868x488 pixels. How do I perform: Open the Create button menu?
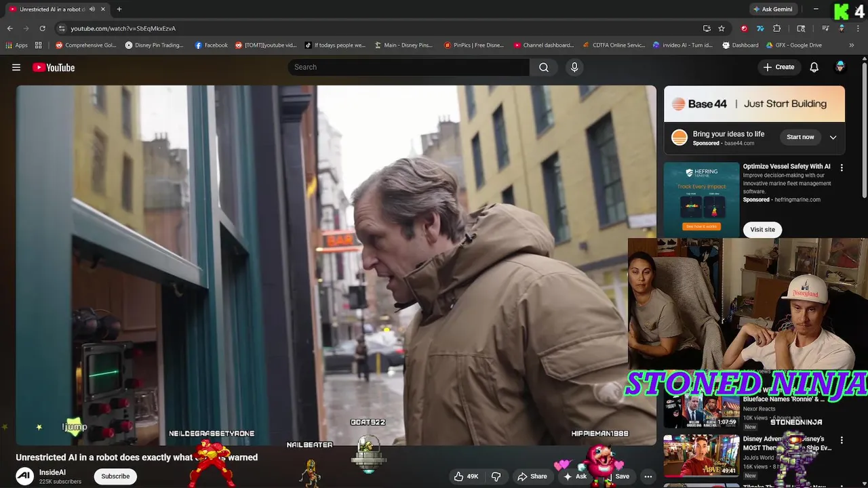click(778, 67)
